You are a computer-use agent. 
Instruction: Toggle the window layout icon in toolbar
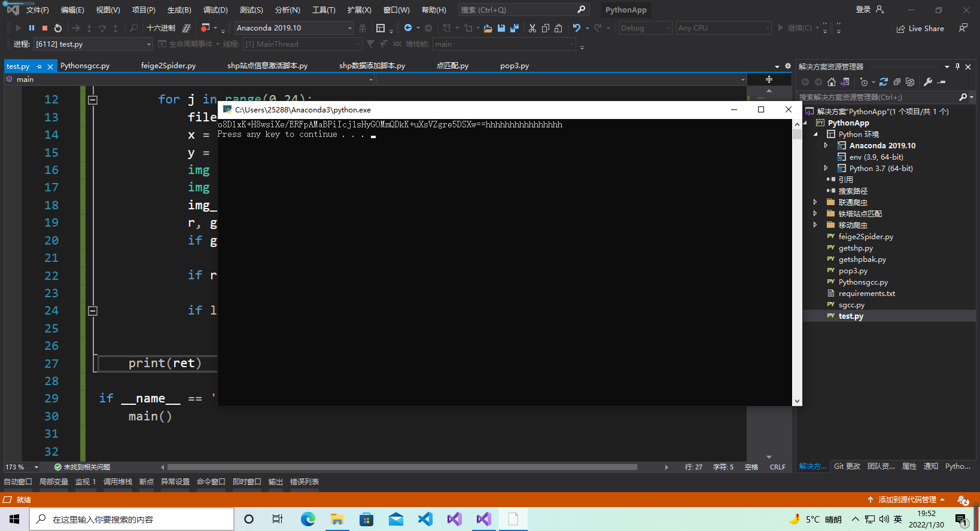(x=381, y=28)
